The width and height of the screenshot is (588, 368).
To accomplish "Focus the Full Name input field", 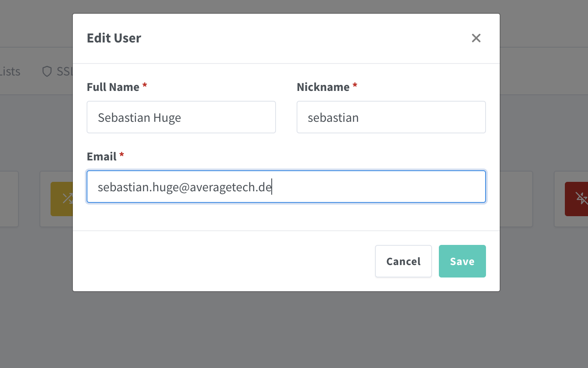I will [x=181, y=117].
